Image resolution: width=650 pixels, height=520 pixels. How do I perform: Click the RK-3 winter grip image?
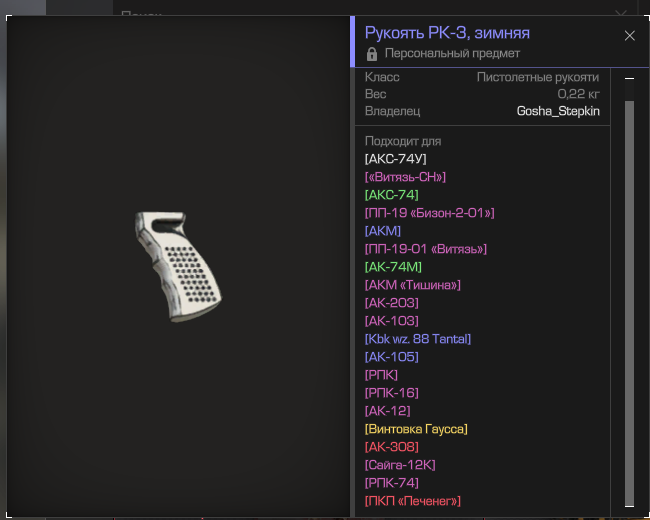178,267
